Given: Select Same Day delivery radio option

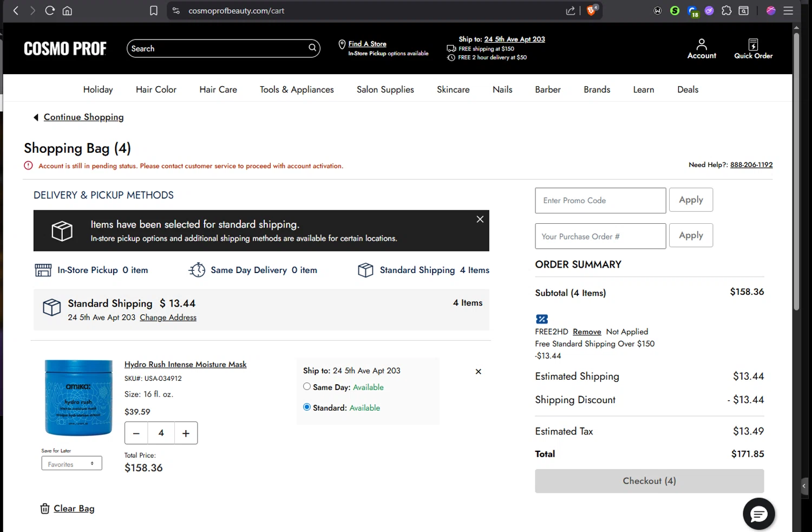Looking at the screenshot, I should tap(307, 386).
